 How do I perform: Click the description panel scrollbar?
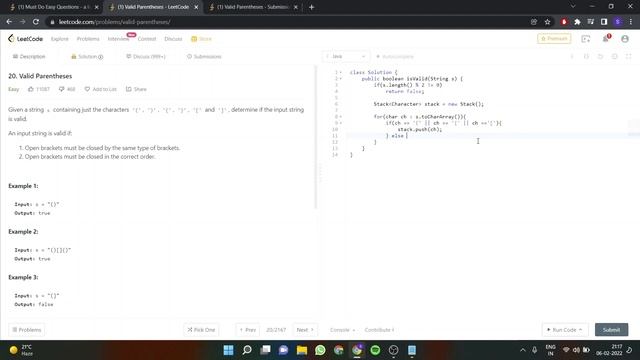click(316, 137)
